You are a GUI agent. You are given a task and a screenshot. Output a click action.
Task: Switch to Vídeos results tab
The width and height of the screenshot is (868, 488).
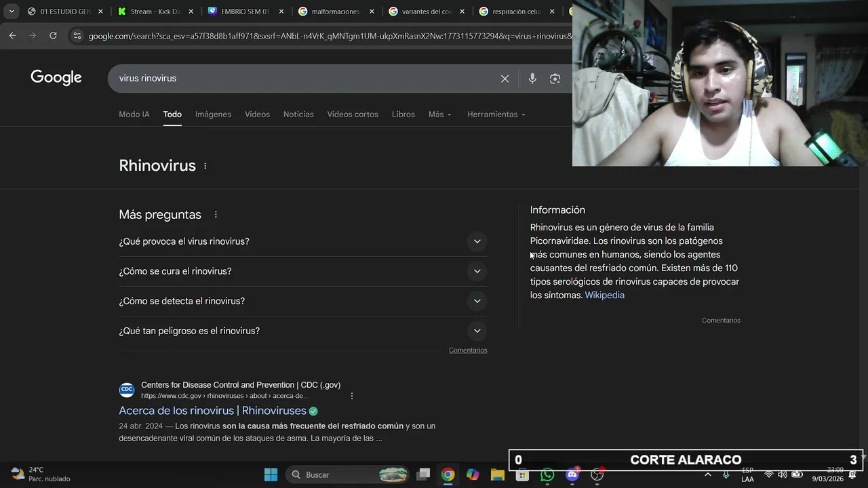click(x=257, y=115)
